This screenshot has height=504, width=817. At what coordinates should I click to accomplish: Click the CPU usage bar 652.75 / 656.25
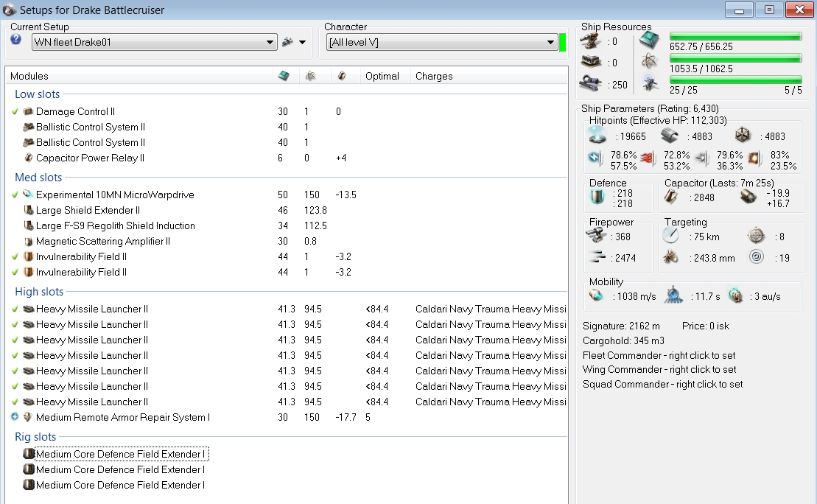pyautogui.click(x=735, y=37)
